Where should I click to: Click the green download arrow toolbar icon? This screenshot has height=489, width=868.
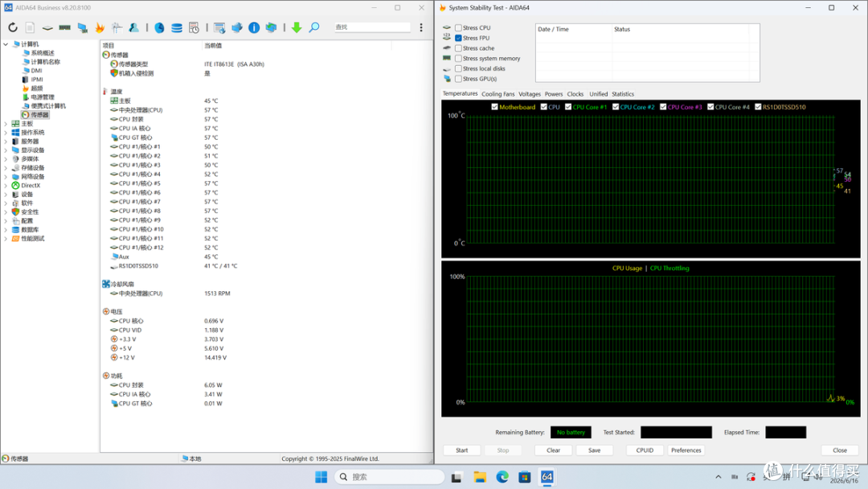point(297,27)
